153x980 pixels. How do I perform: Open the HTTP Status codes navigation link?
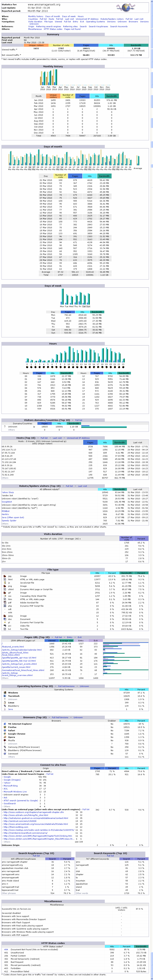(53, 29)
